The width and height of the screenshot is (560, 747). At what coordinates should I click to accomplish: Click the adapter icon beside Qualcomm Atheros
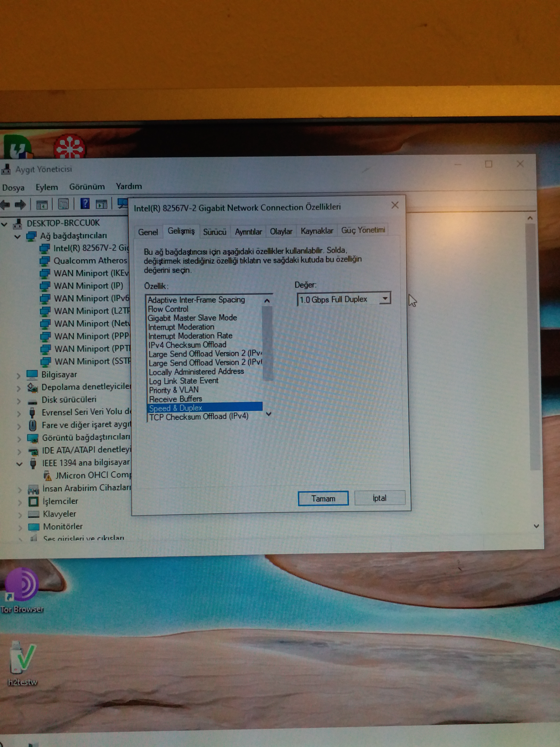pyautogui.click(x=45, y=261)
